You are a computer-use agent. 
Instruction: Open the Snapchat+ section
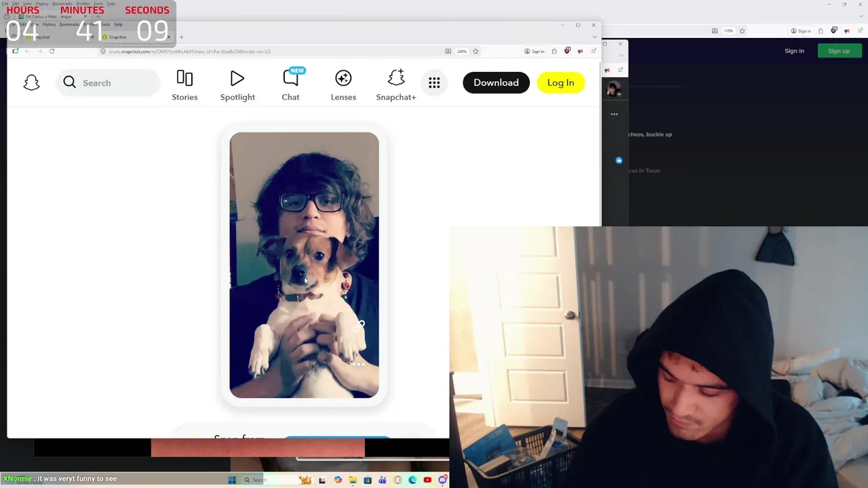(x=396, y=85)
